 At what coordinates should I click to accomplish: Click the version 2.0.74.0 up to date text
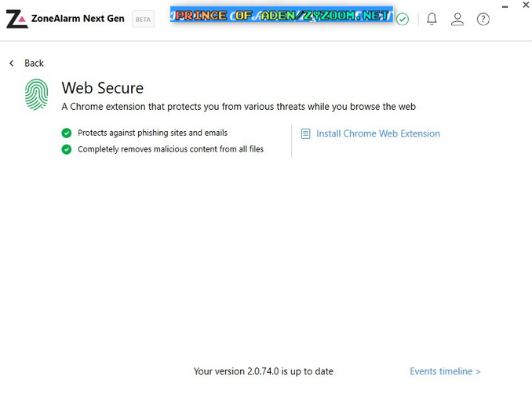(264, 371)
